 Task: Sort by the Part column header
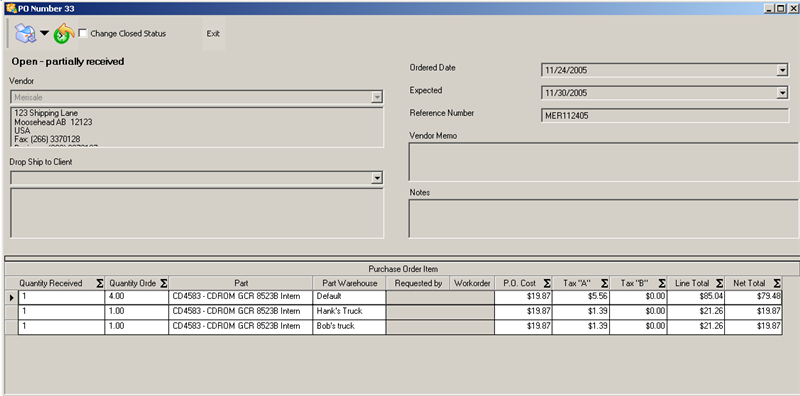click(241, 283)
